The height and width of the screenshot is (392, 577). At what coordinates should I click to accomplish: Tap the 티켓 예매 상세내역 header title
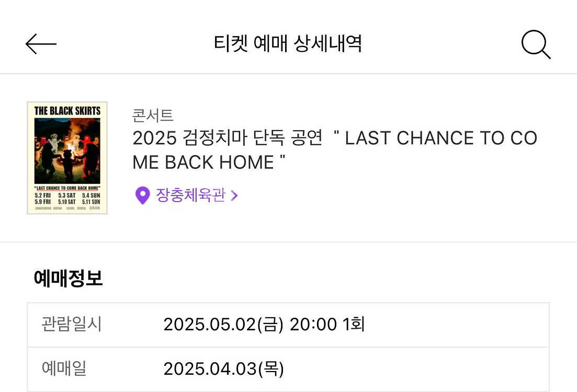click(x=288, y=43)
